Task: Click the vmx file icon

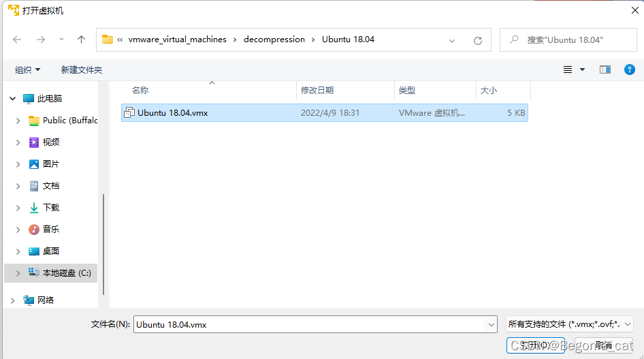Action: [x=129, y=112]
